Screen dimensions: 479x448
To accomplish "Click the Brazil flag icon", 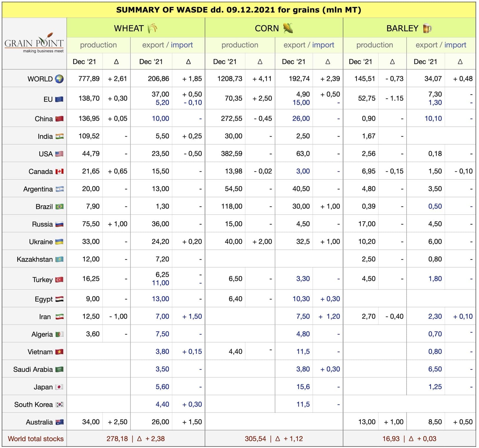I will click(x=59, y=207).
